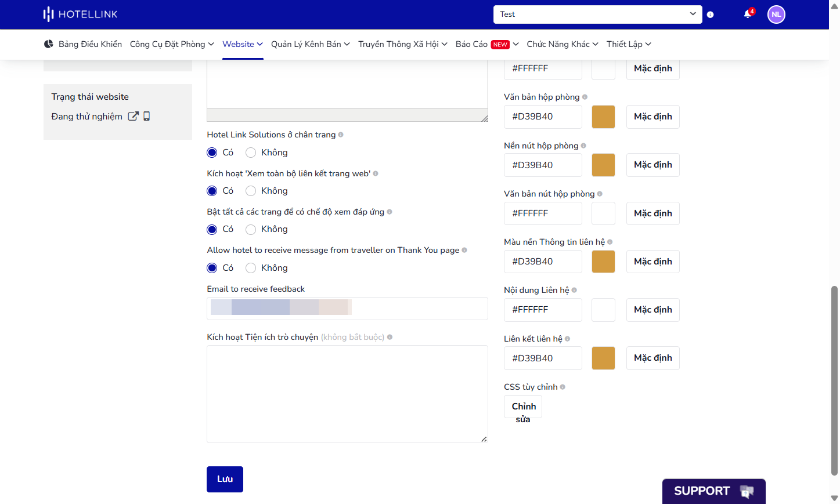Image resolution: width=840 pixels, height=504 pixels.
Task: Click the info icon beside Test dropdown
Action: (x=710, y=14)
